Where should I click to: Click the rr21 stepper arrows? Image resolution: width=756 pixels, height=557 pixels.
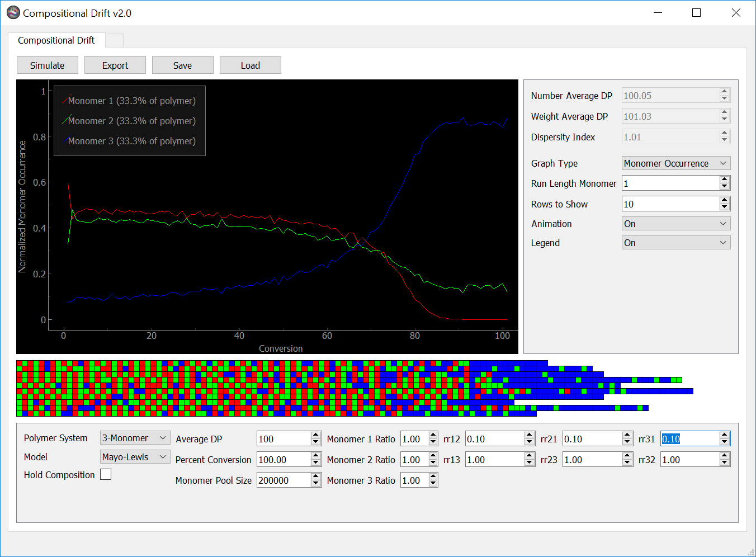(x=627, y=439)
